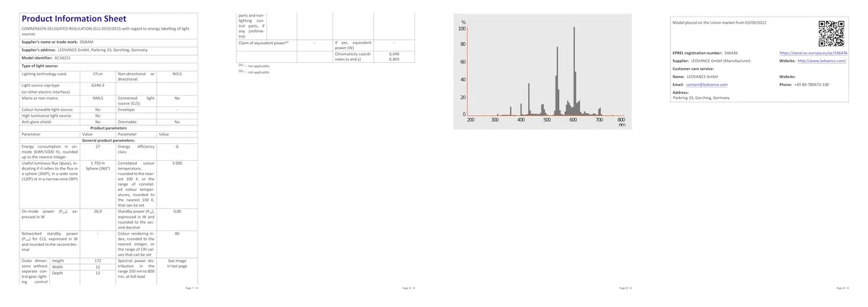Screen dimensions: 868x307
Task: Click the correlated colour temperature value 3 000
Action: (x=176, y=164)
